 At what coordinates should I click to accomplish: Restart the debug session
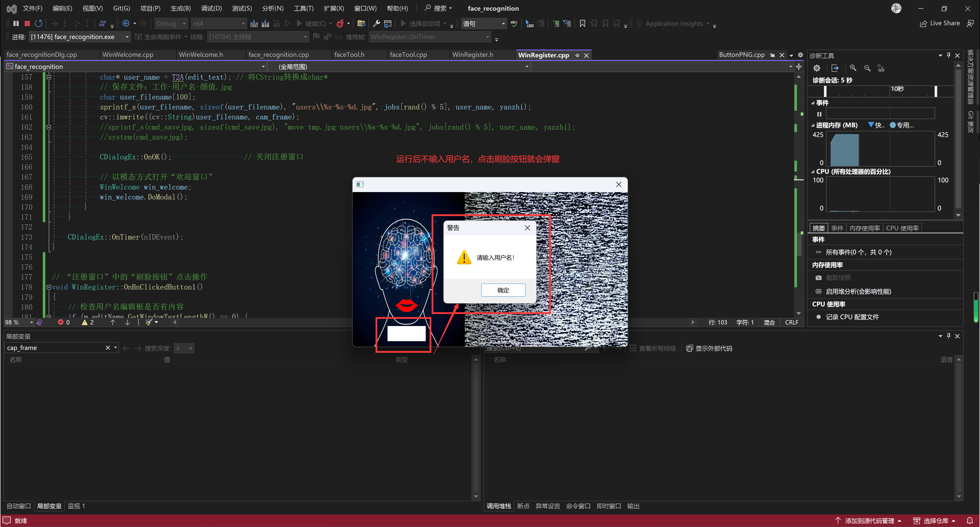point(38,24)
